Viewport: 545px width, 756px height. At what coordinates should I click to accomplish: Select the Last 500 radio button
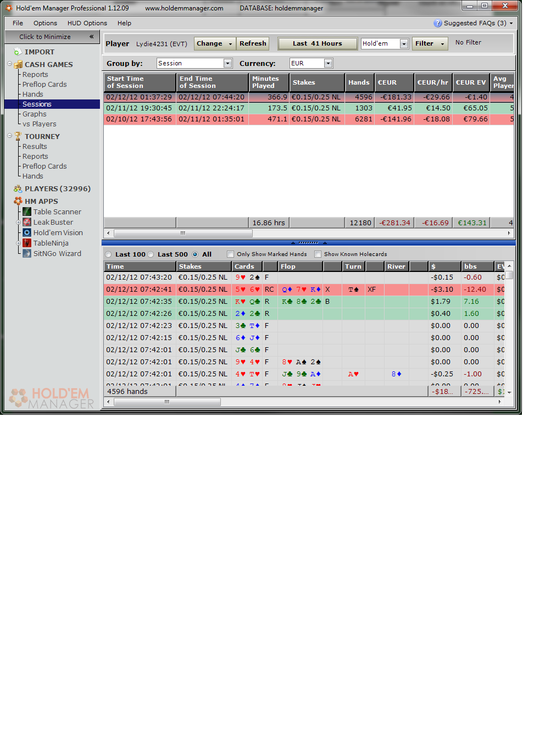[151, 254]
